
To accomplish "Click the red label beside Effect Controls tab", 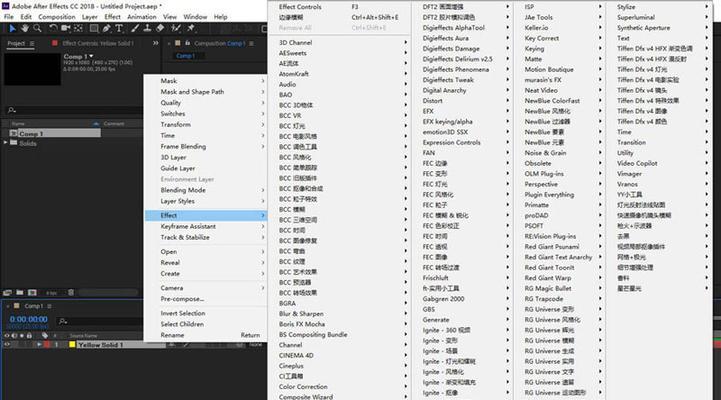I will (55, 43).
